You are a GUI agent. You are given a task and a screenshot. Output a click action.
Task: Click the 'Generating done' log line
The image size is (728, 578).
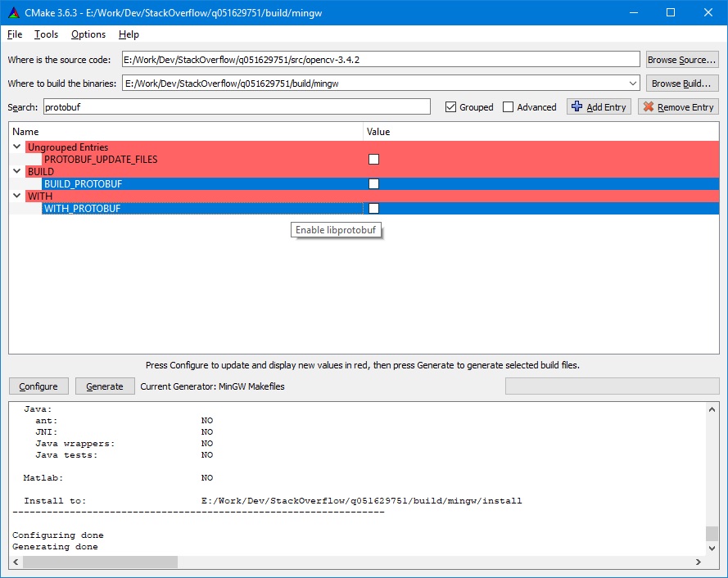tap(55, 547)
